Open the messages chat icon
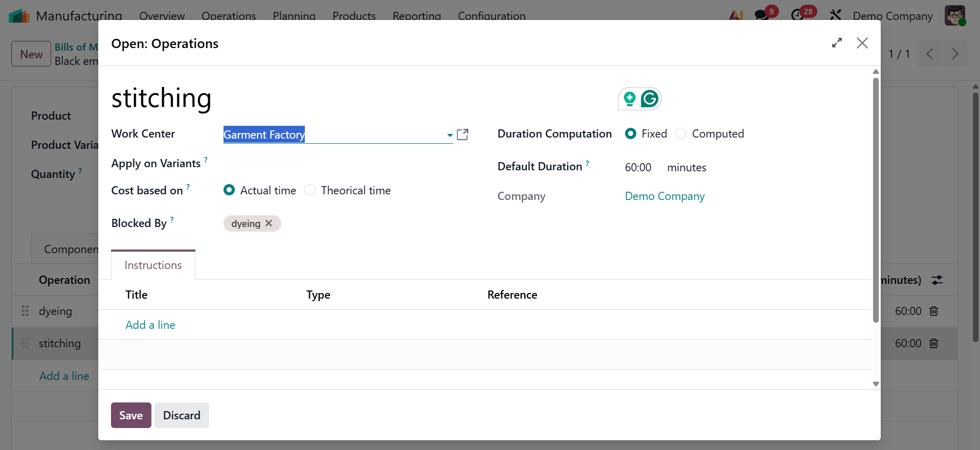Image resolution: width=980 pixels, height=450 pixels. click(x=762, y=15)
